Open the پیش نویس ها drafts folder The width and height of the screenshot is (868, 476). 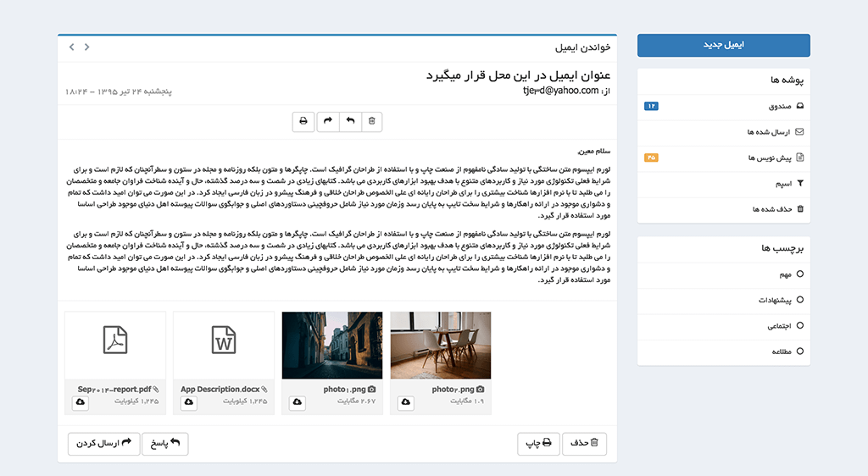click(724, 158)
